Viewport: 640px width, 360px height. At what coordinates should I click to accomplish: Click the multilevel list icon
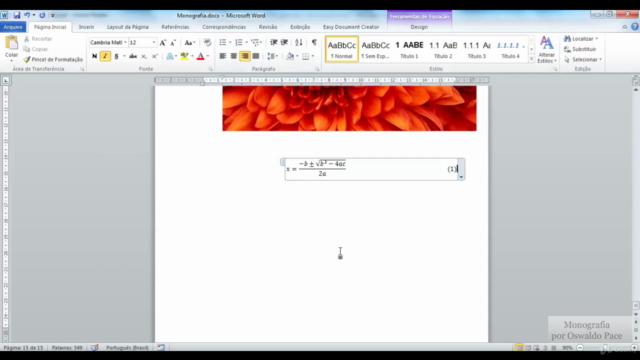click(x=256, y=42)
